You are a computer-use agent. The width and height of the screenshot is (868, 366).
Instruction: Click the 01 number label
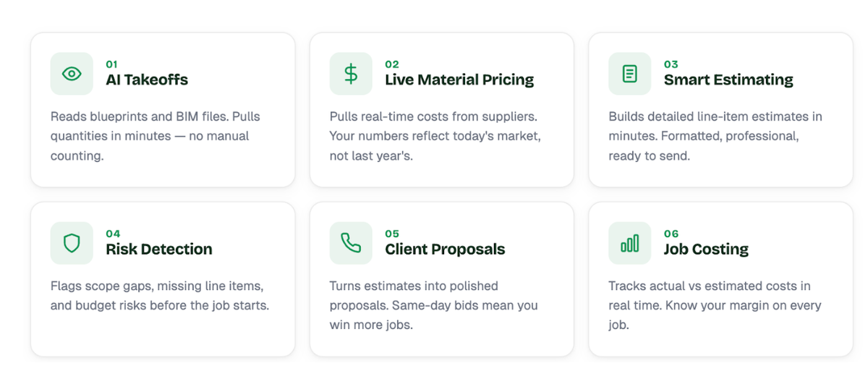coord(111,64)
